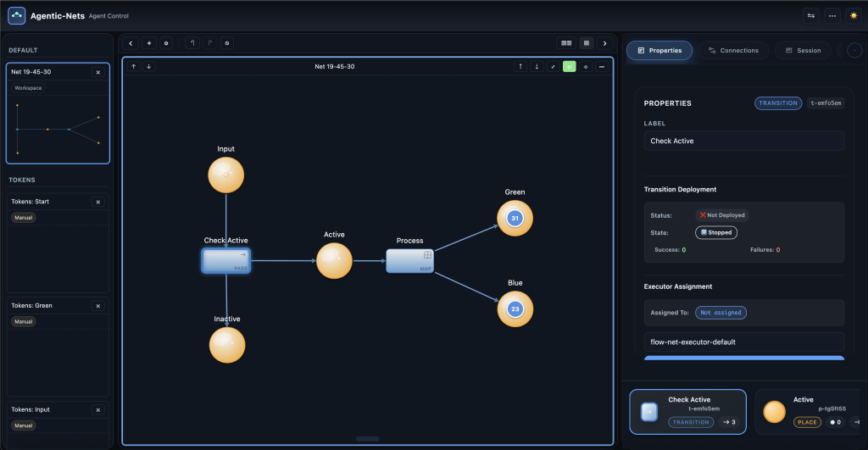Close the Tokens: Green panel
868x450 pixels.
pyautogui.click(x=97, y=306)
